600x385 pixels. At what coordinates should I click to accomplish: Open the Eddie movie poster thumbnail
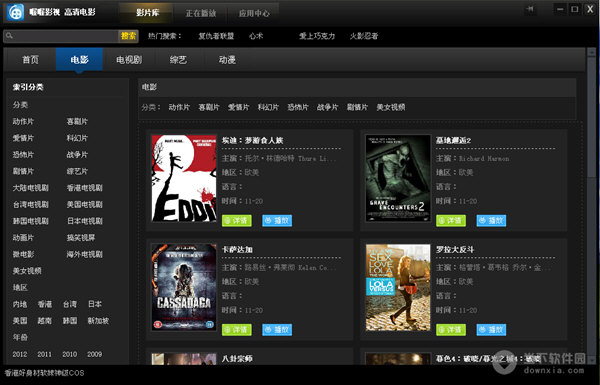pyautogui.click(x=184, y=178)
